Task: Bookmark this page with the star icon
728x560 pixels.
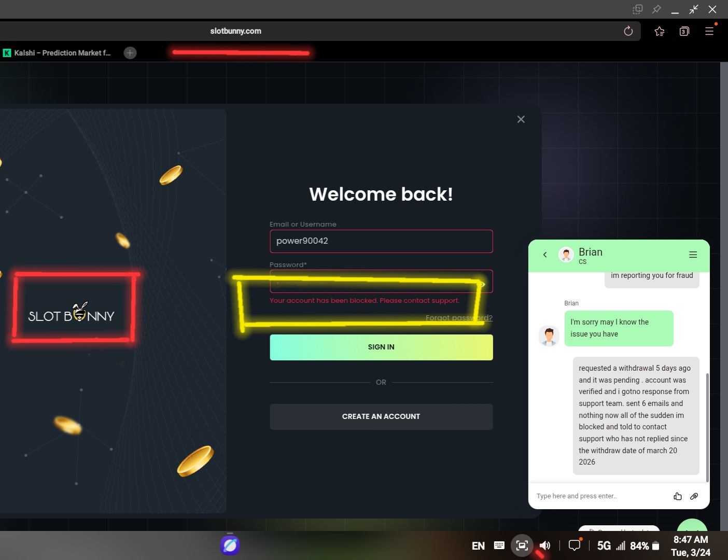Action: 659,31
